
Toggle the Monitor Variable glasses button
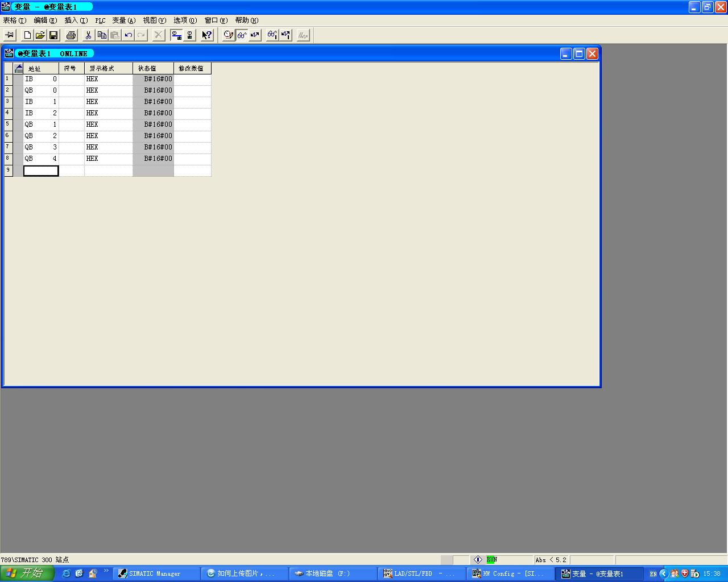coord(242,35)
